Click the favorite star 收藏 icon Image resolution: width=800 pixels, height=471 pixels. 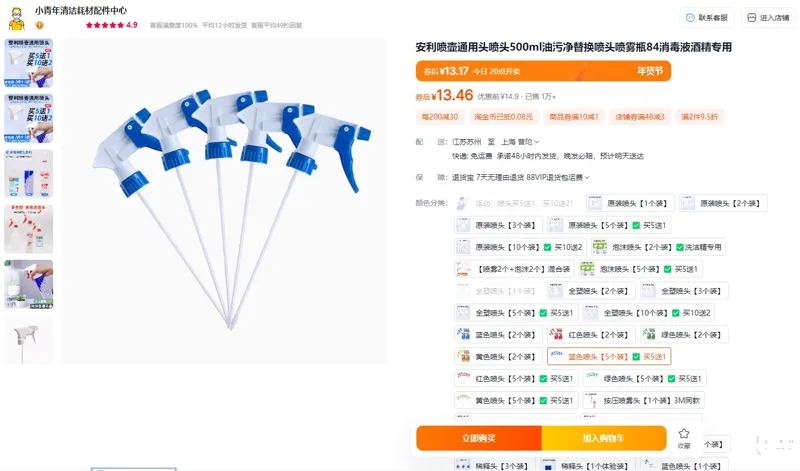point(684,438)
